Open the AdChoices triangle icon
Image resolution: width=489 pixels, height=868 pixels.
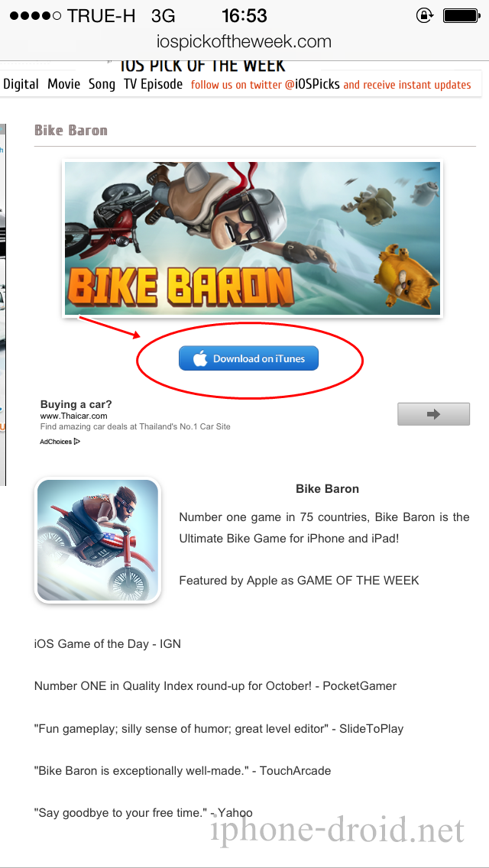(77, 442)
